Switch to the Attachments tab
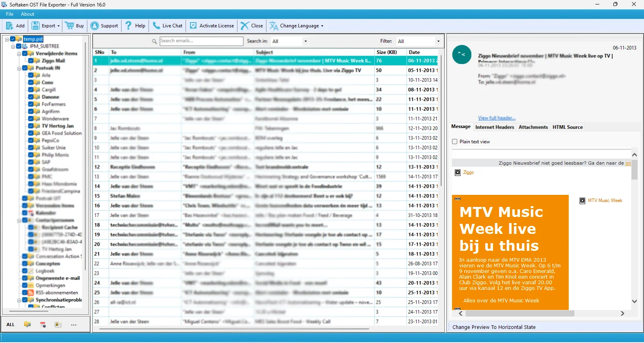Image resolution: width=644 pixels, height=343 pixels. pos(533,127)
